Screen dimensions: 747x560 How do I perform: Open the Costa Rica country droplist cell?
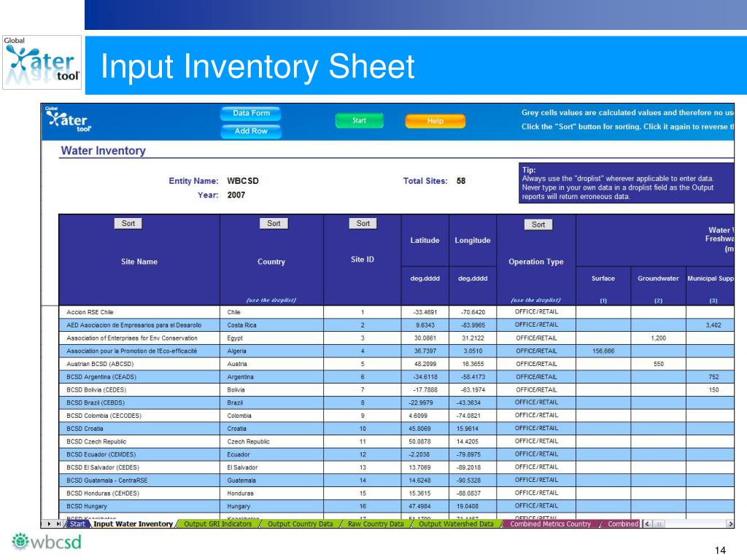[x=271, y=325]
